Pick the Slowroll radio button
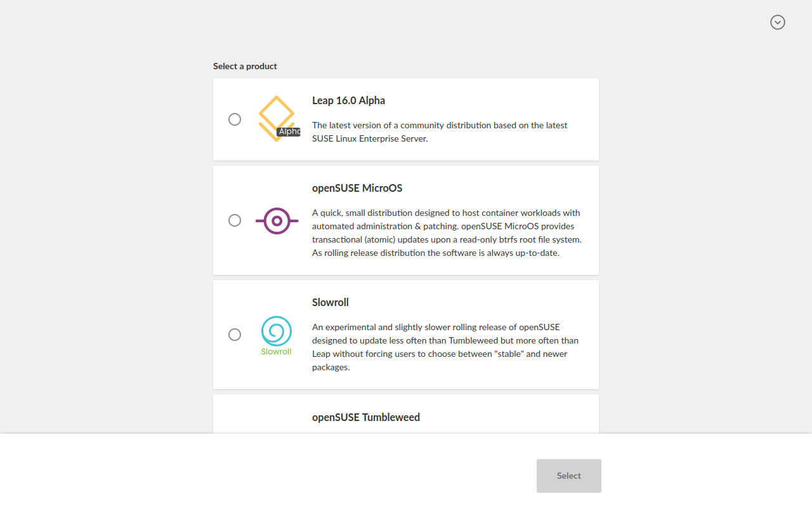 pyautogui.click(x=235, y=335)
